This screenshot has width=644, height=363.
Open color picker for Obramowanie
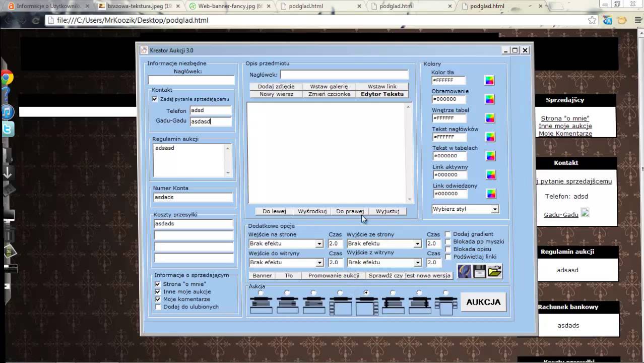click(x=489, y=99)
